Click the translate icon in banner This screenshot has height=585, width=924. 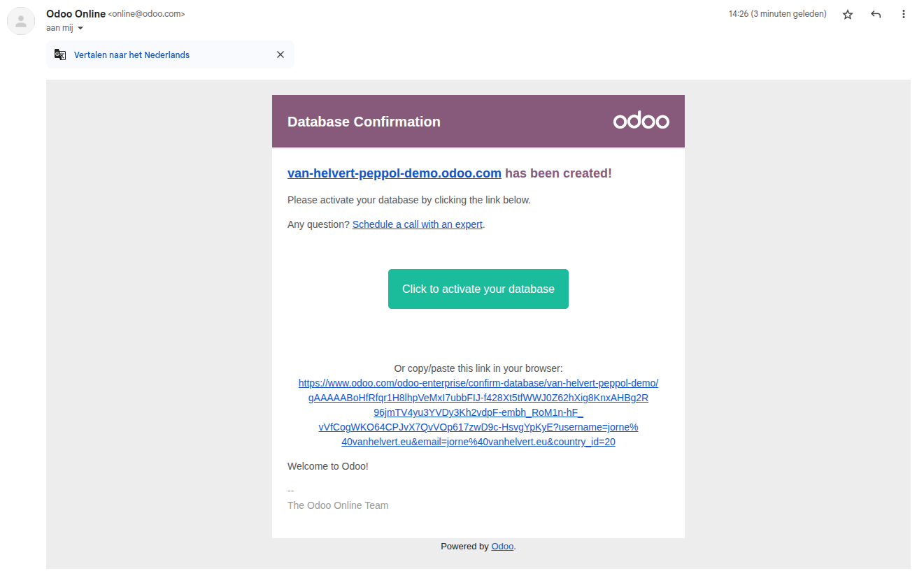tap(61, 55)
